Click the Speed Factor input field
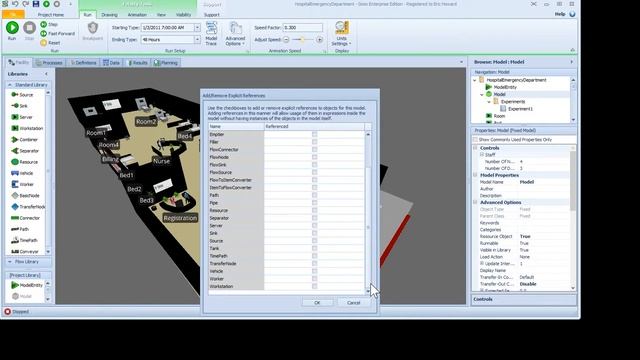The width and height of the screenshot is (640, 360). 302,28
